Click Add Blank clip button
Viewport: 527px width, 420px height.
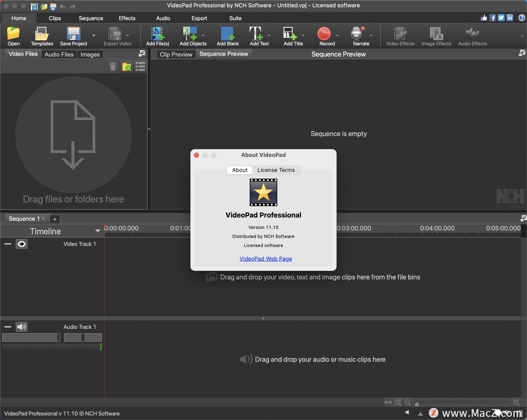pyautogui.click(x=228, y=36)
